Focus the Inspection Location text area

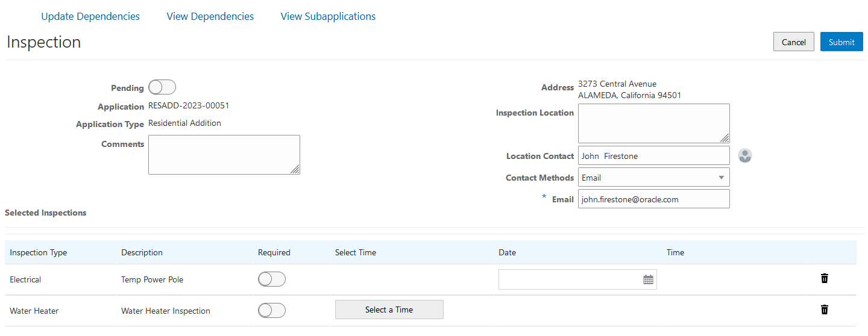point(653,123)
